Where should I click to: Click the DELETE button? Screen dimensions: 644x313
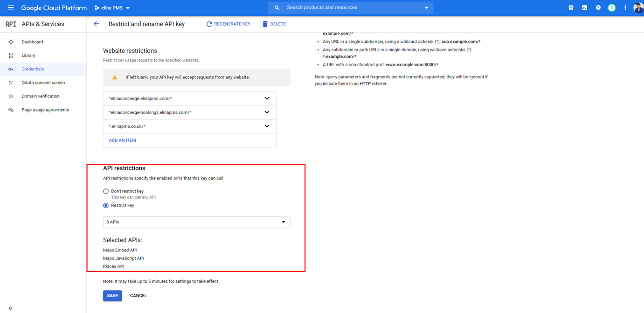tap(274, 24)
